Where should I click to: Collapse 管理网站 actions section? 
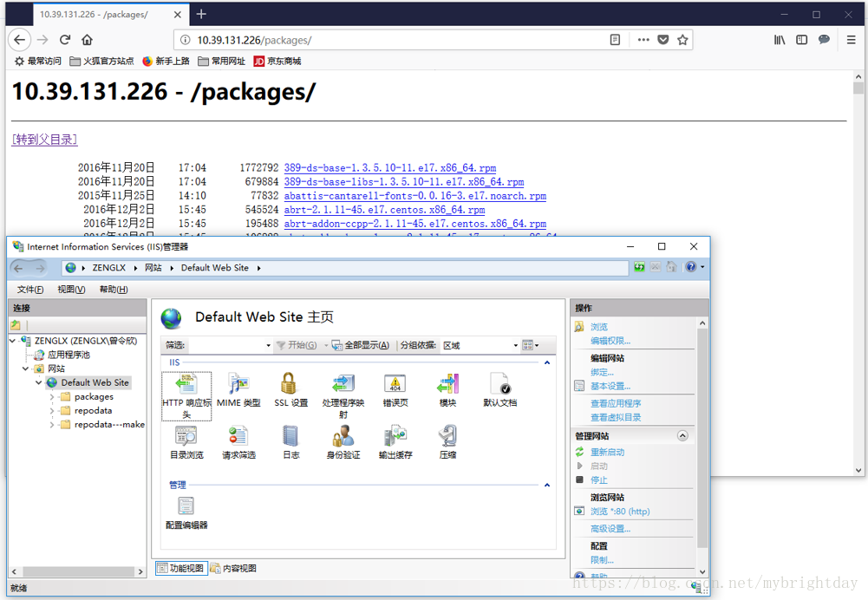682,435
